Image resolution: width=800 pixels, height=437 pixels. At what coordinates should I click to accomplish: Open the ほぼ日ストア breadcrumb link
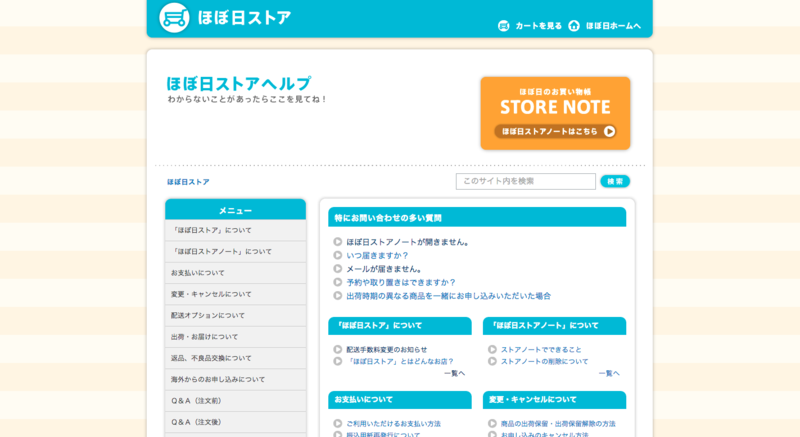pyautogui.click(x=188, y=182)
